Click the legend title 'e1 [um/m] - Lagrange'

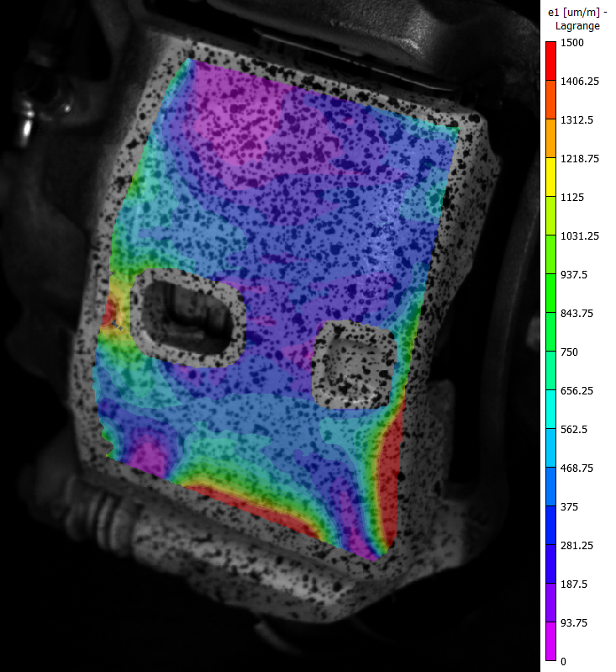click(577, 19)
